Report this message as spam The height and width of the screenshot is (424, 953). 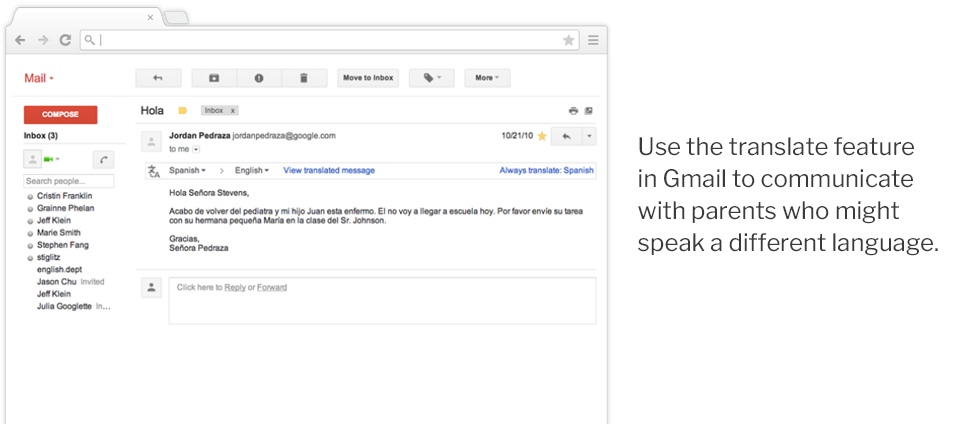pyautogui.click(x=258, y=77)
